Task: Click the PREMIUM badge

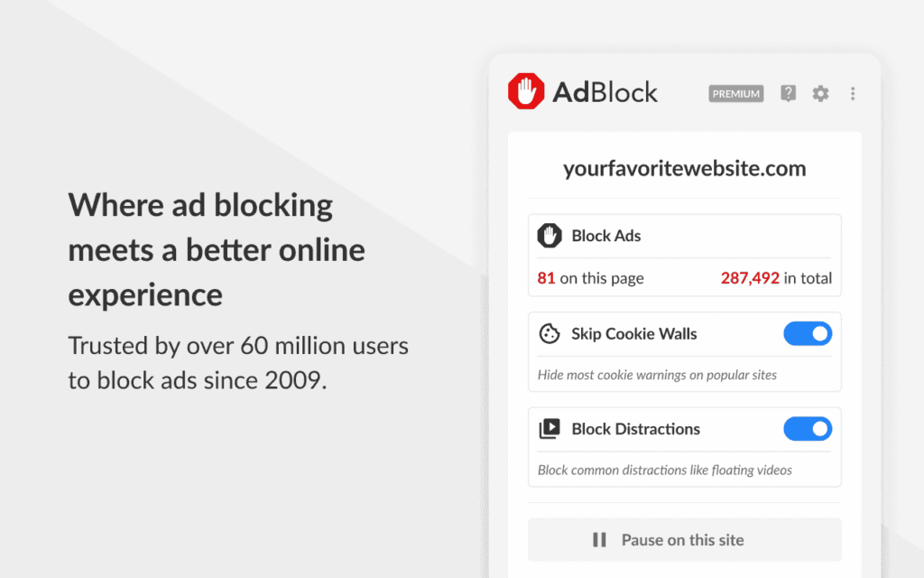Action: (735, 93)
